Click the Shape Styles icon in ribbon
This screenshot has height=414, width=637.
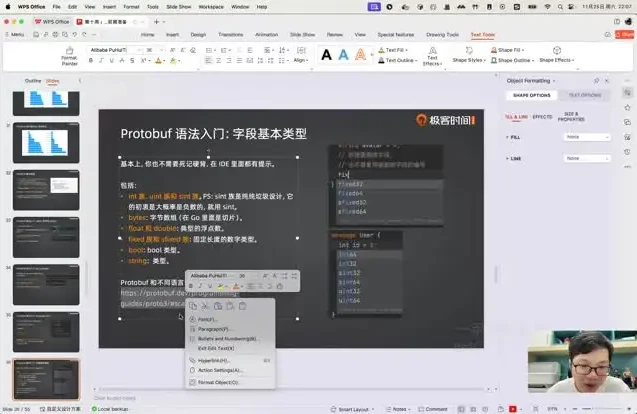tap(467, 50)
